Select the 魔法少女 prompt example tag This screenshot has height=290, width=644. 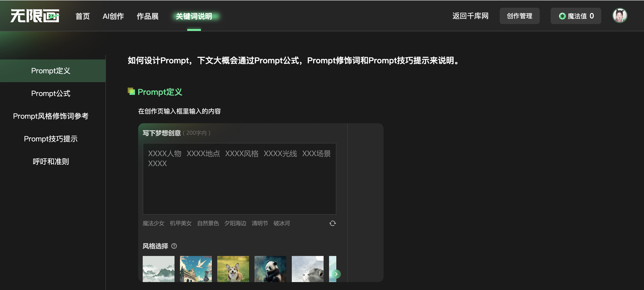click(x=154, y=224)
